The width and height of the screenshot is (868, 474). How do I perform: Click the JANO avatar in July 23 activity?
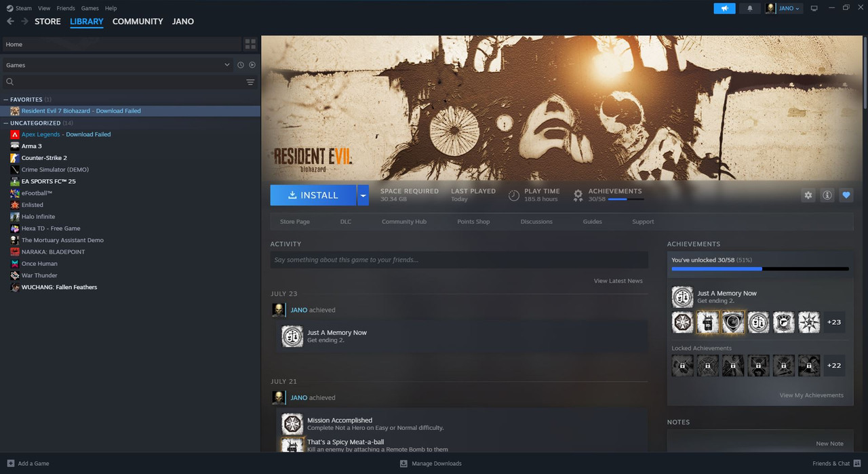coord(278,310)
